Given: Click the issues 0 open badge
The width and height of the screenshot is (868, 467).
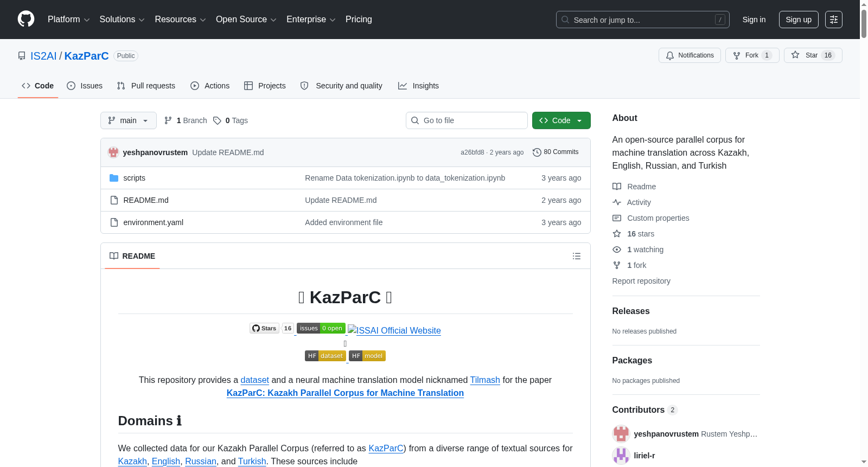Looking at the screenshot, I should tap(321, 328).
